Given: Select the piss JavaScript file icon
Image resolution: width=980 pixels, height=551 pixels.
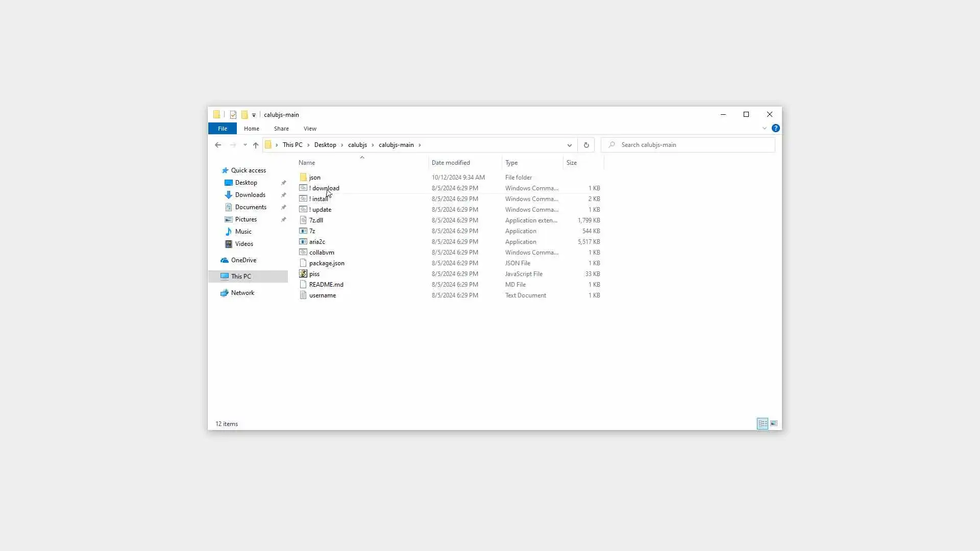Looking at the screenshot, I should 303,274.
